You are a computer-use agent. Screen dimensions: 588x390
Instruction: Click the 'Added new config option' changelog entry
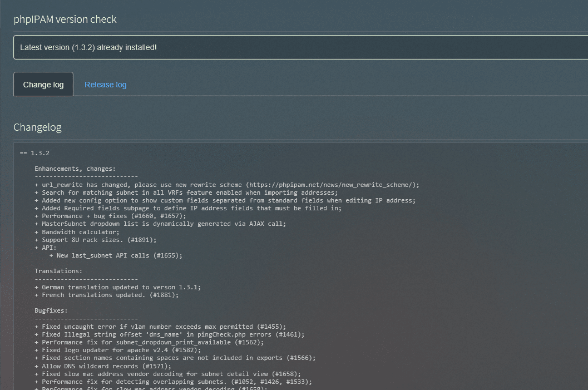pyautogui.click(x=225, y=201)
